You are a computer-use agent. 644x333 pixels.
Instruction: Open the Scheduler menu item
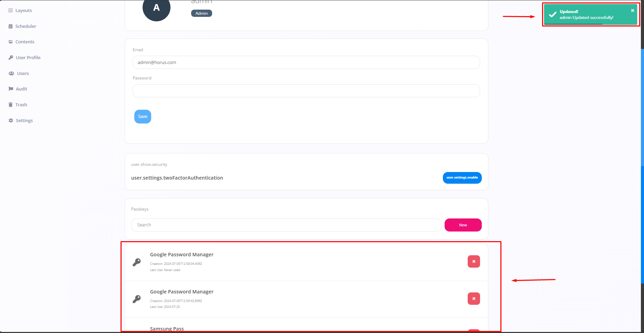(x=26, y=26)
